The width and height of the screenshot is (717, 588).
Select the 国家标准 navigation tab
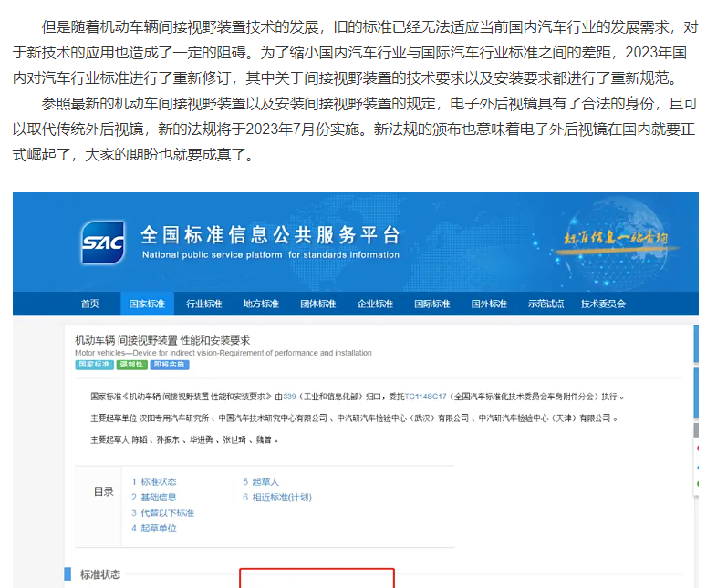click(x=147, y=304)
